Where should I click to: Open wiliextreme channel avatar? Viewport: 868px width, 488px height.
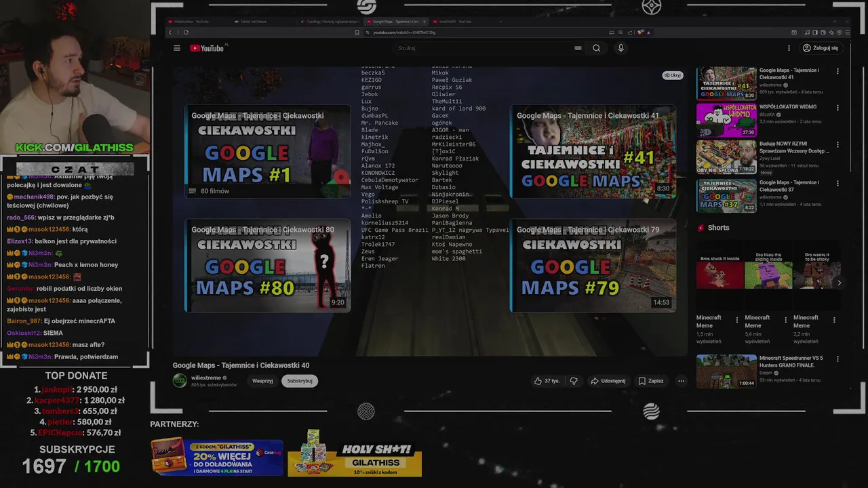180,381
